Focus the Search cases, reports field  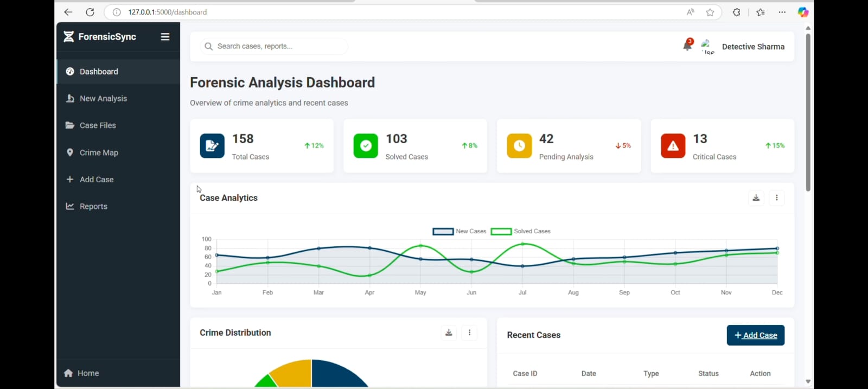coord(274,47)
